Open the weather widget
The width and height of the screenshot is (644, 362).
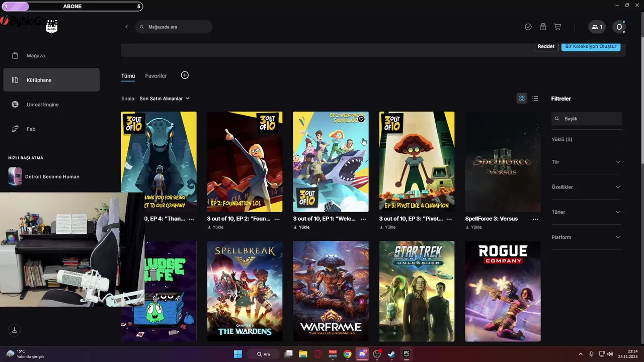(x=25, y=354)
